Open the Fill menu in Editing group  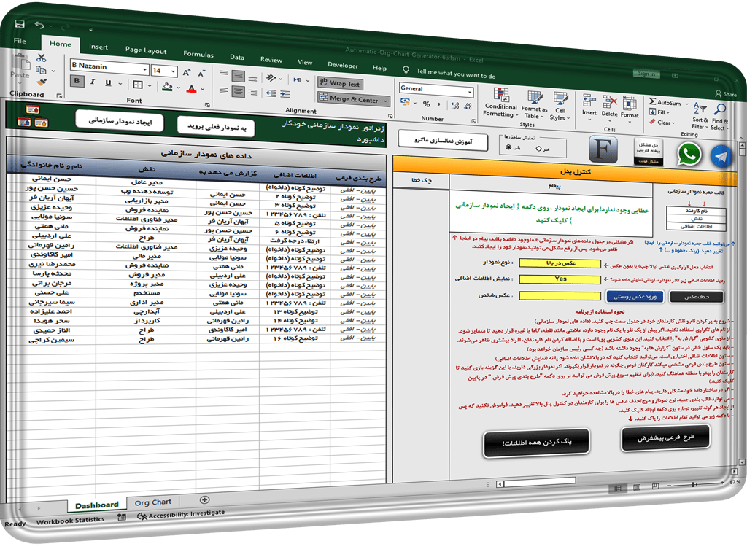(x=659, y=112)
